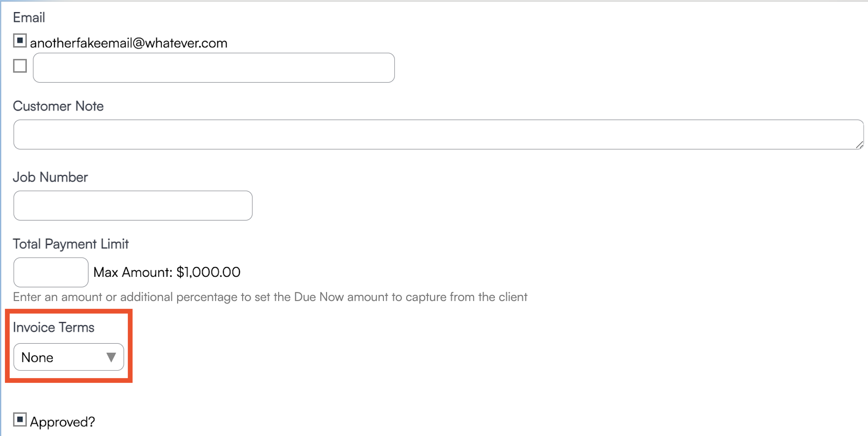
Task: Focus the Job Number input field
Action: (133, 205)
